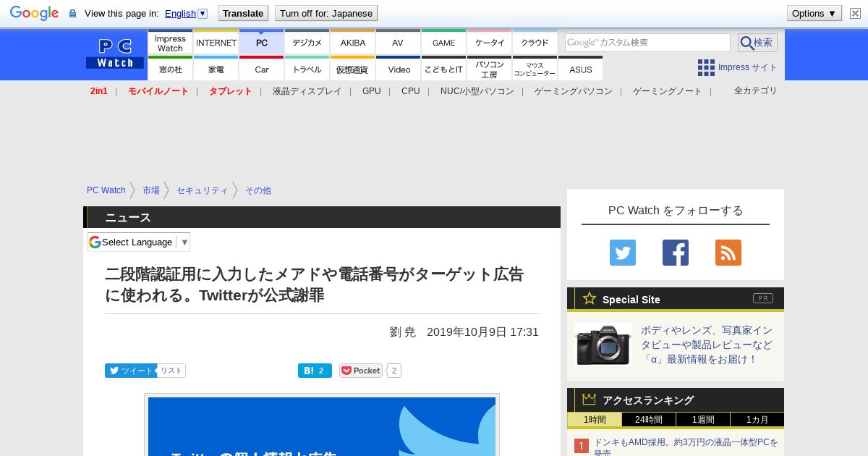Open the ケータイ tab
Image resolution: width=868 pixels, height=456 pixels.
[x=489, y=43]
